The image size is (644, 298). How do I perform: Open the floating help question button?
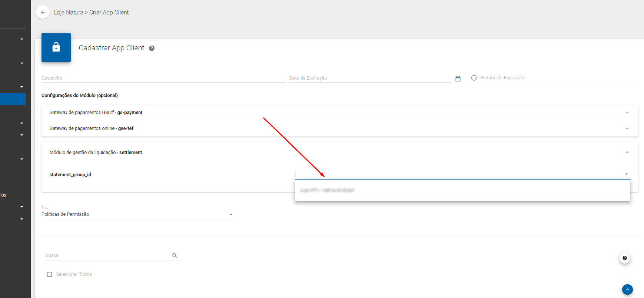625,258
